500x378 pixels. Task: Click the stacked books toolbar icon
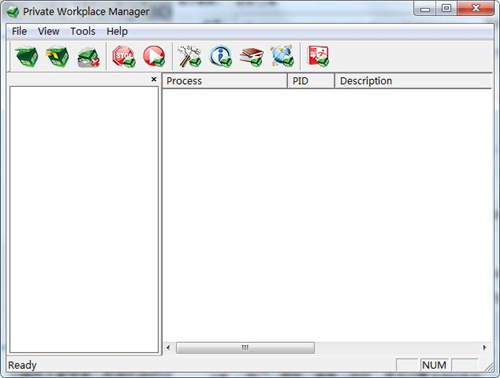point(252,56)
